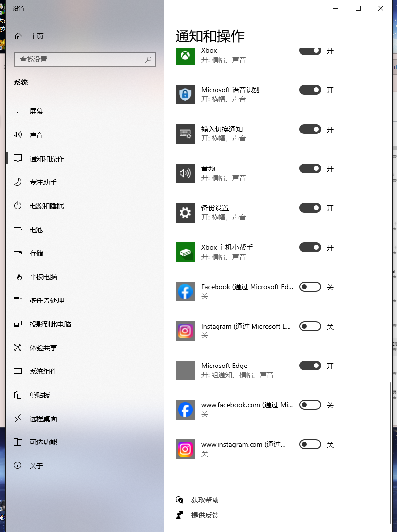Click 获取帮助 link

tap(205, 500)
